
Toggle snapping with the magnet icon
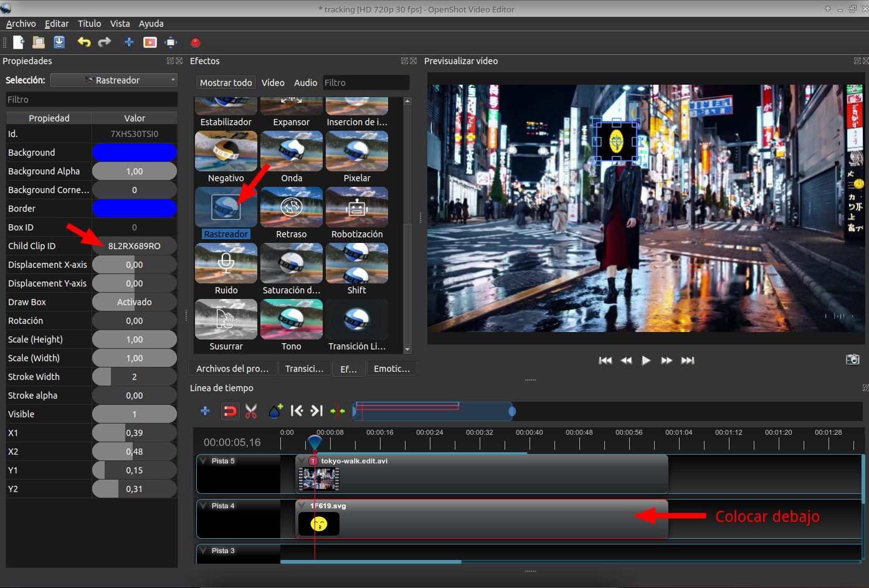(230, 411)
